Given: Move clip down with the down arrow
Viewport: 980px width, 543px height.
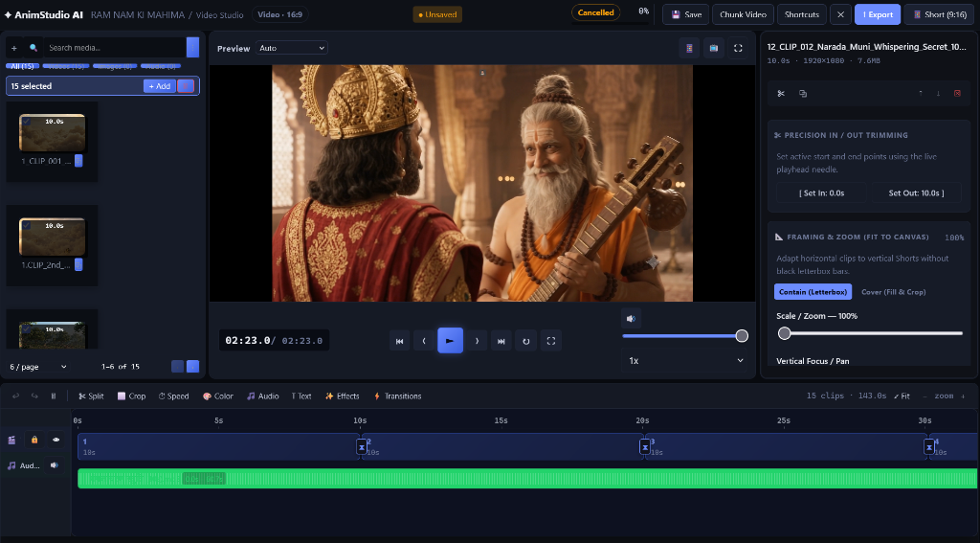Looking at the screenshot, I should point(938,93).
